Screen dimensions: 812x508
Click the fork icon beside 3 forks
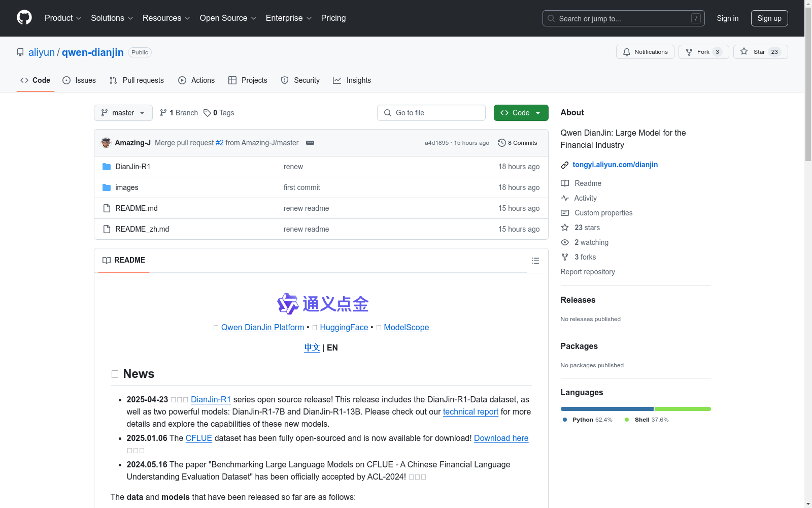pos(565,257)
